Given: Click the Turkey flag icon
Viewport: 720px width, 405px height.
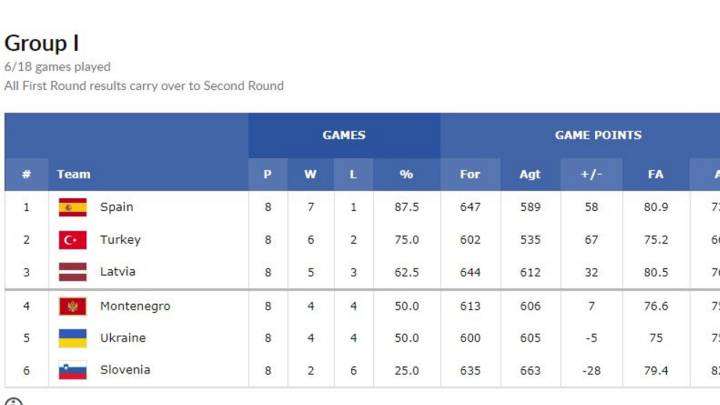Looking at the screenshot, I should [x=73, y=240].
